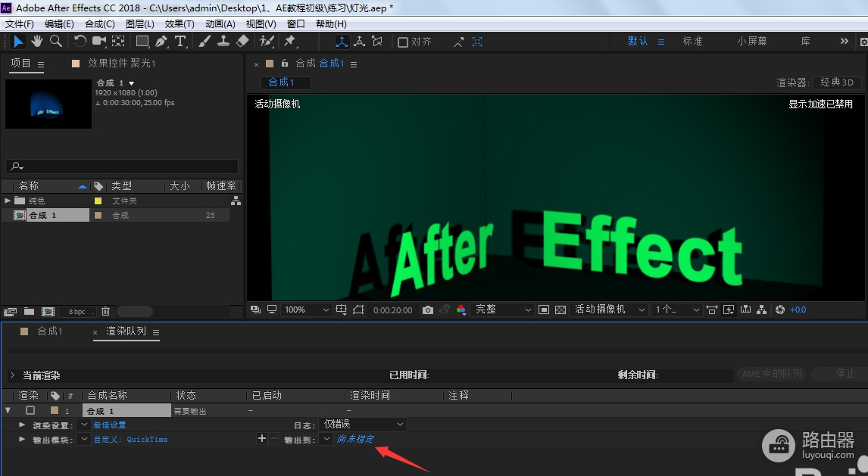
Task: Select the Pen tool
Action: coord(161,42)
